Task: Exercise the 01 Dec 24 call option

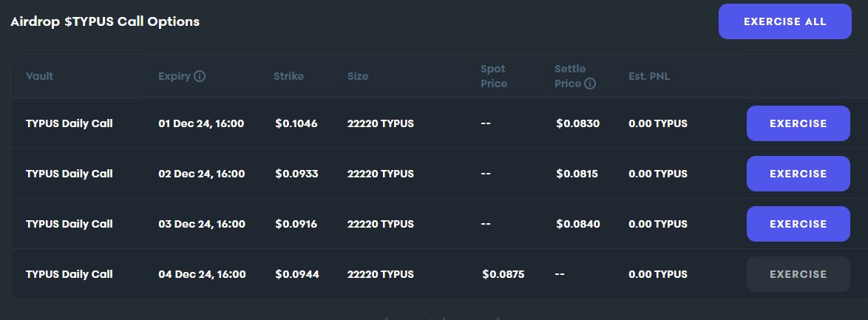Action: click(798, 123)
